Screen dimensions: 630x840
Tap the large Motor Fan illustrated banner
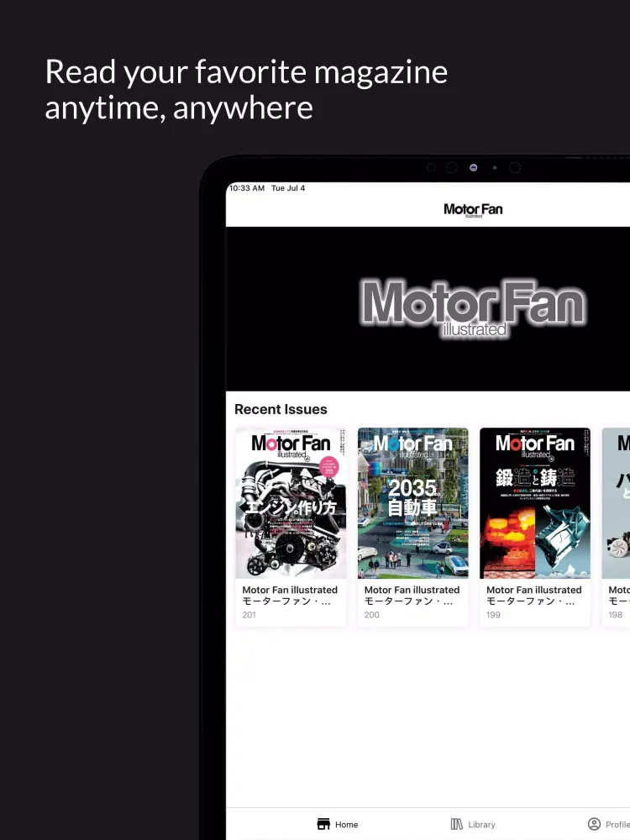(473, 308)
